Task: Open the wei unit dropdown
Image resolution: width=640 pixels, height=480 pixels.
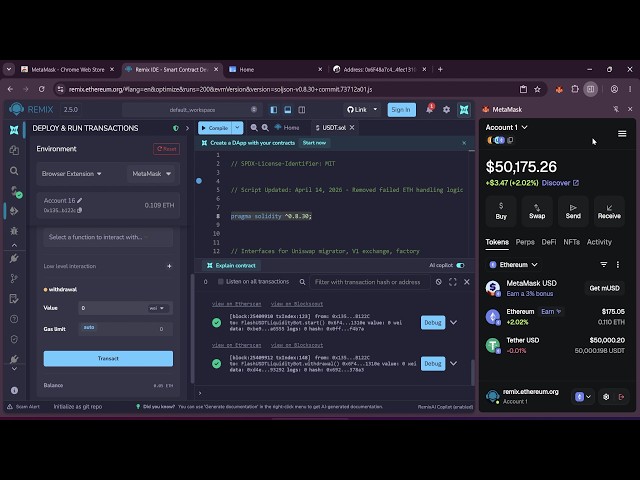Action: pyautogui.click(x=157, y=308)
